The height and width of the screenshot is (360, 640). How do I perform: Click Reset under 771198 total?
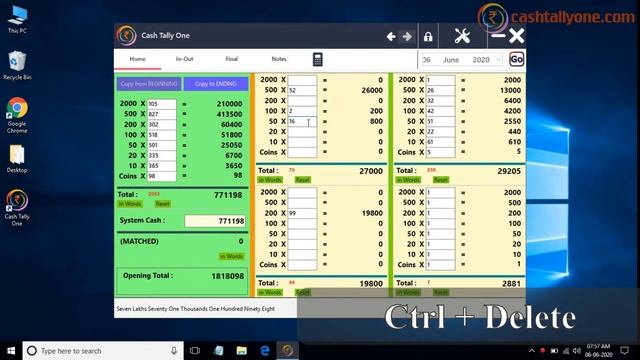(x=162, y=204)
